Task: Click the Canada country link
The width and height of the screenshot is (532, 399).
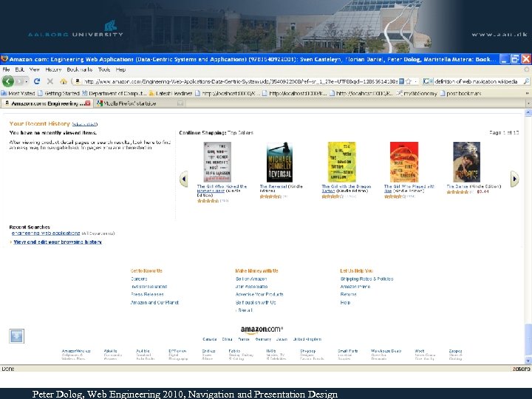Action: point(210,339)
